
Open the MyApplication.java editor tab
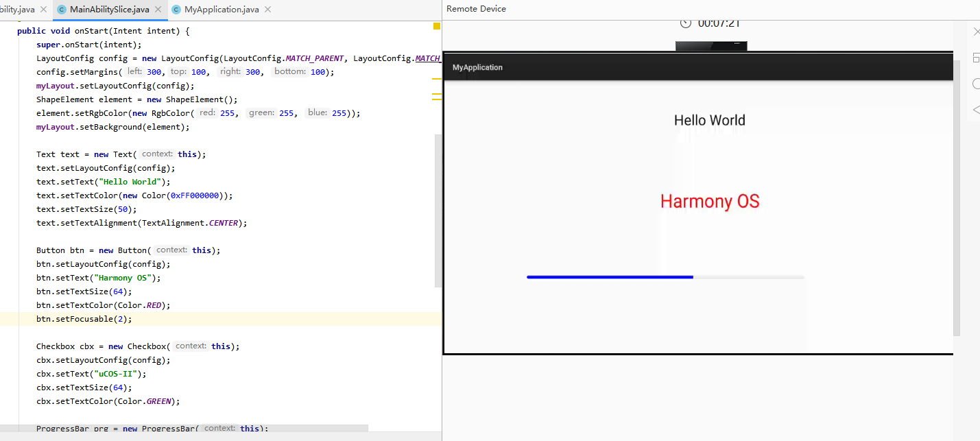pos(222,10)
